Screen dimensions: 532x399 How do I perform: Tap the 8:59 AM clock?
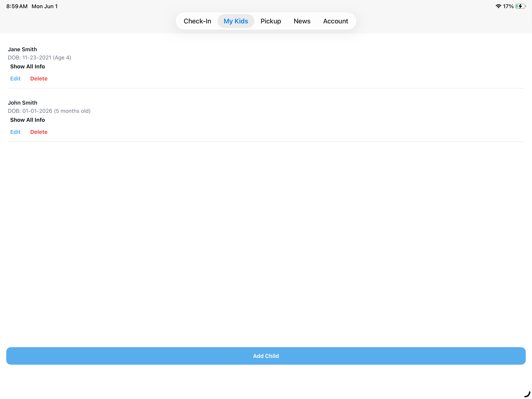17,6
